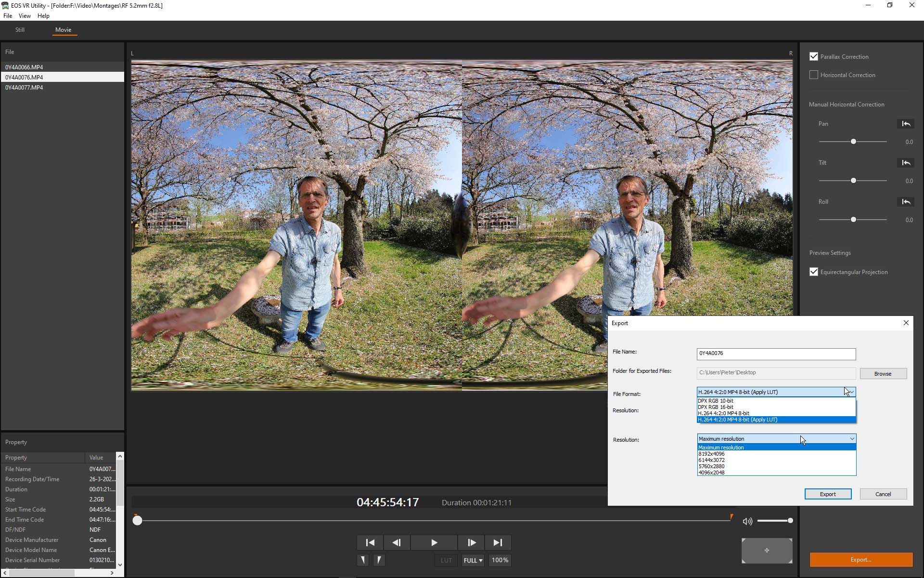Screen dimensions: 924x578
Task: Open the FULL preview quality dropdown
Action: click(473, 560)
